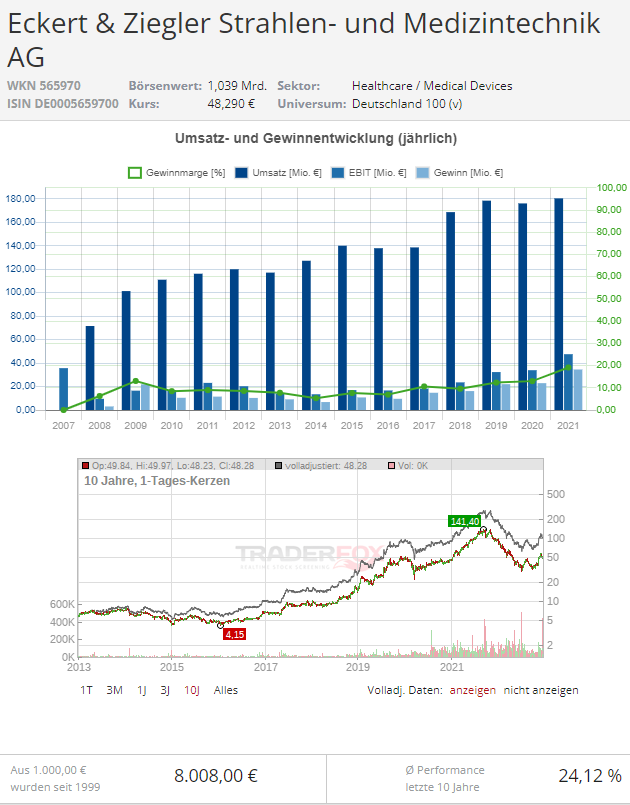This screenshot has height=805, width=630.
Task: Click the company title Eckert & Ziegler
Action: pyautogui.click(x=303, y=40)
